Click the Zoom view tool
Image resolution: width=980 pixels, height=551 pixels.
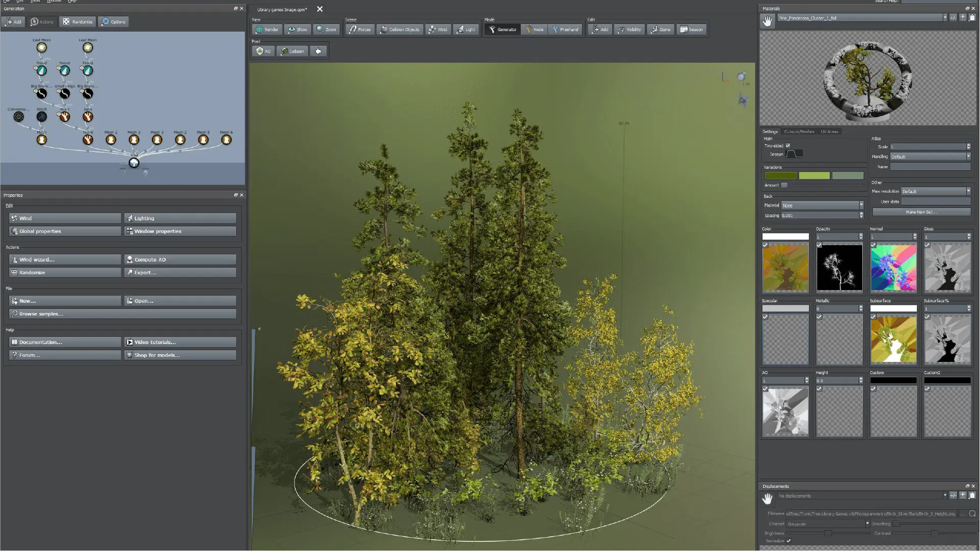326,30
